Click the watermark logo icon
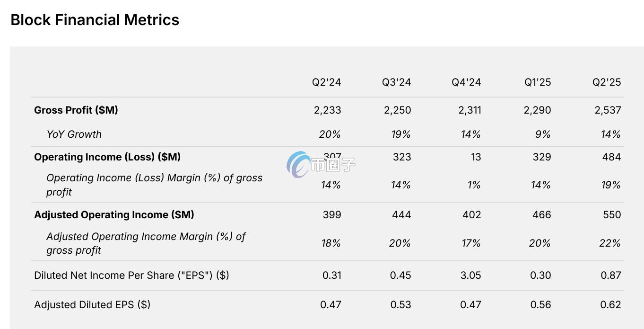 click(x=298, y=165)
